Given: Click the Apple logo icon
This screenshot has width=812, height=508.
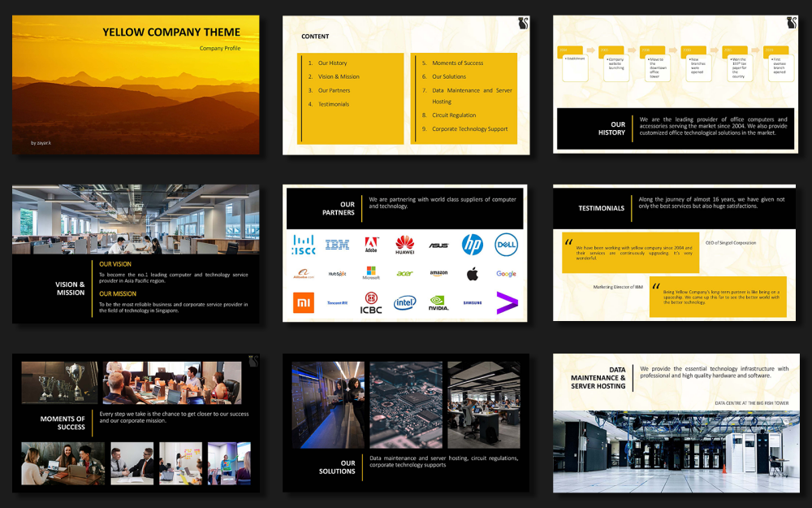Looking at the screenshot, I should 473,274.
